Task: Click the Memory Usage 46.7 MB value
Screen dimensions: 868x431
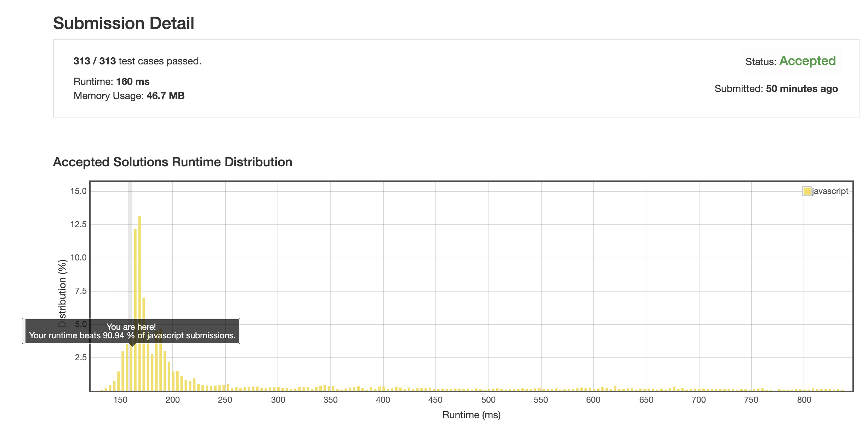Action: [165, 96]
